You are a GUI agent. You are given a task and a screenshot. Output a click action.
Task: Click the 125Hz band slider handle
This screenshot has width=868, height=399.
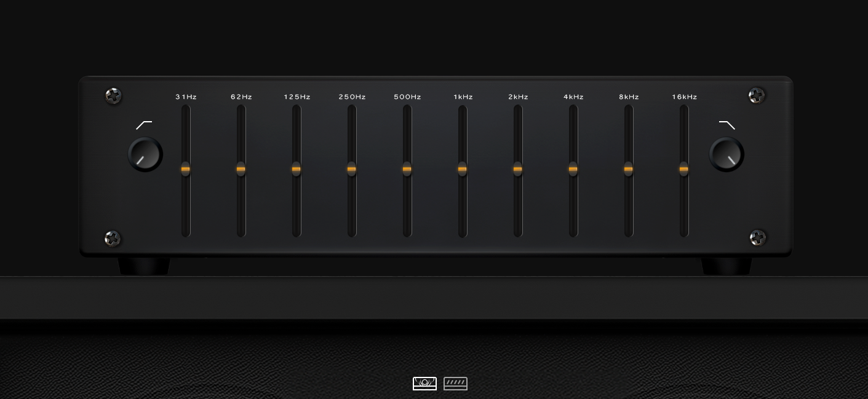tap(296, 169)
